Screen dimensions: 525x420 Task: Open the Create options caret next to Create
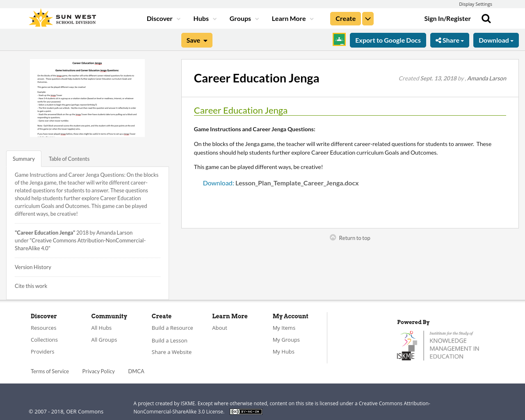point(367,18)
